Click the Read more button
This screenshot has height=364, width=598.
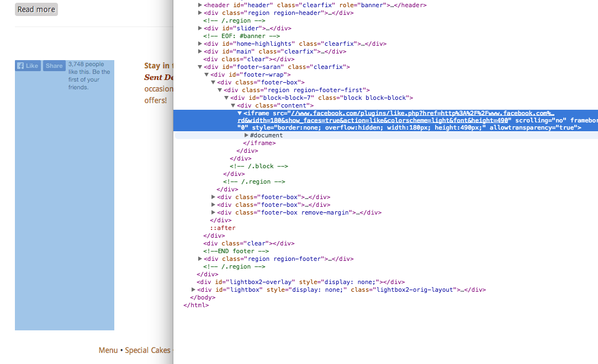point(36,9)
